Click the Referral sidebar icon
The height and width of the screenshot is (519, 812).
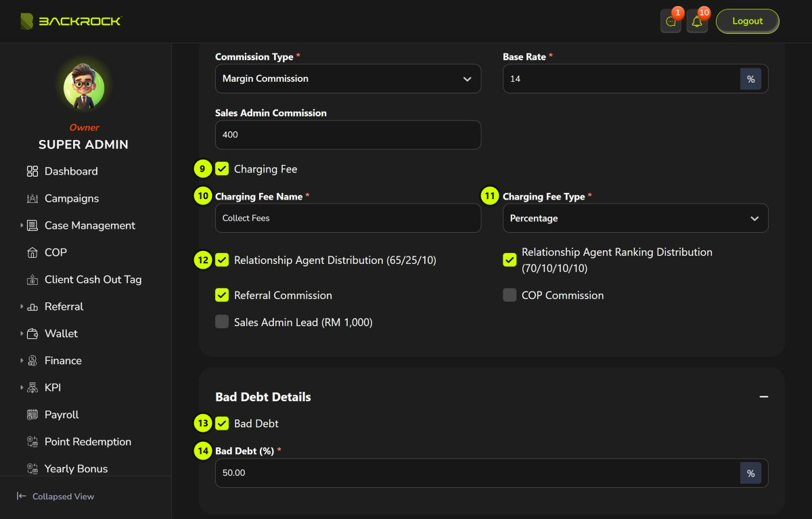click(x=32, y=307)
